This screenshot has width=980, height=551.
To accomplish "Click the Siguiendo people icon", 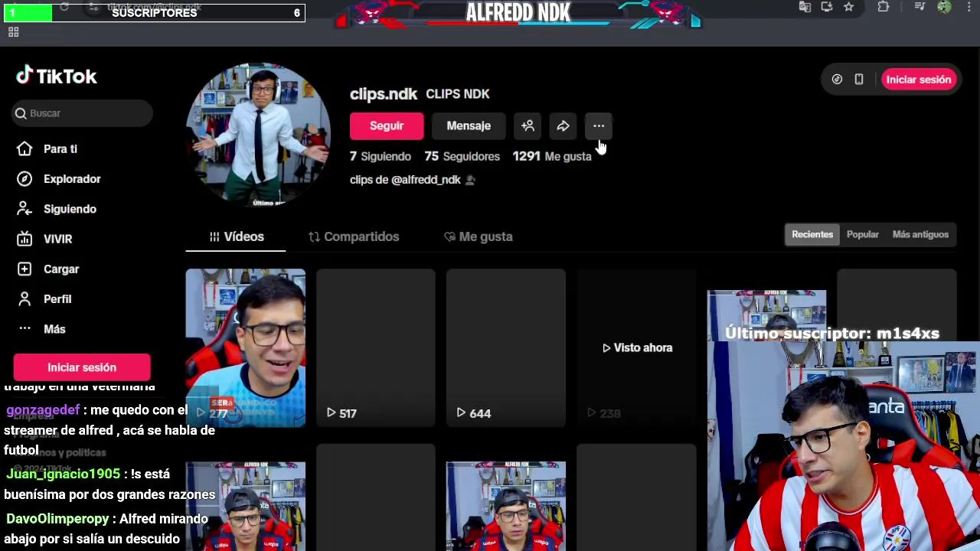I will pyautogui.click(x=24, y=209).
